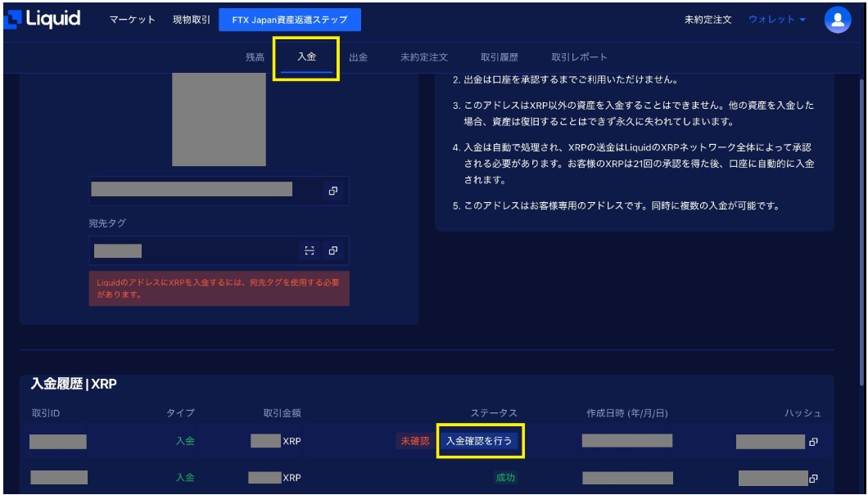Switch to the 未約定注文 wallet tab
This screenshot has height=495, width=868.
point(424,57)
